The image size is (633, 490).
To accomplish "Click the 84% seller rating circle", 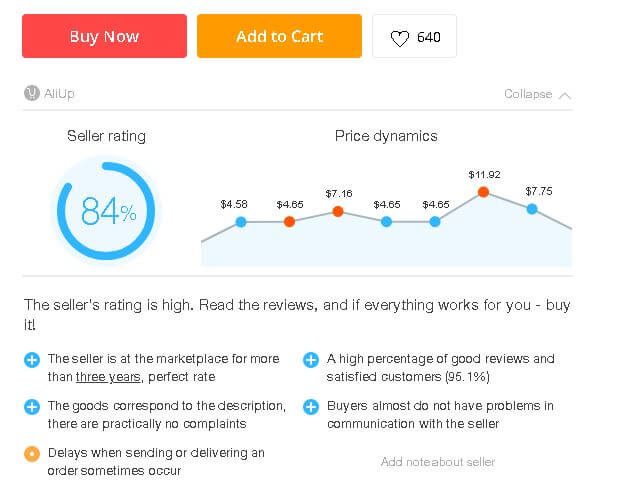I will (108, 211).
